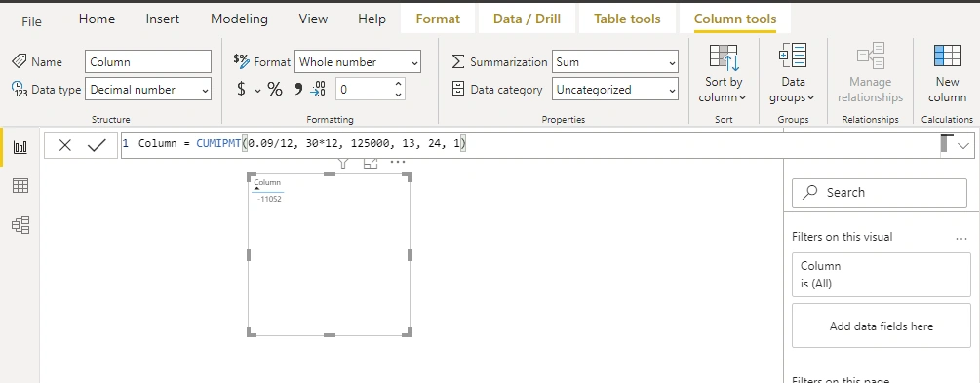Open the visual's more options ellipsis
Screen dimensions: 980x383
(398, 162)
